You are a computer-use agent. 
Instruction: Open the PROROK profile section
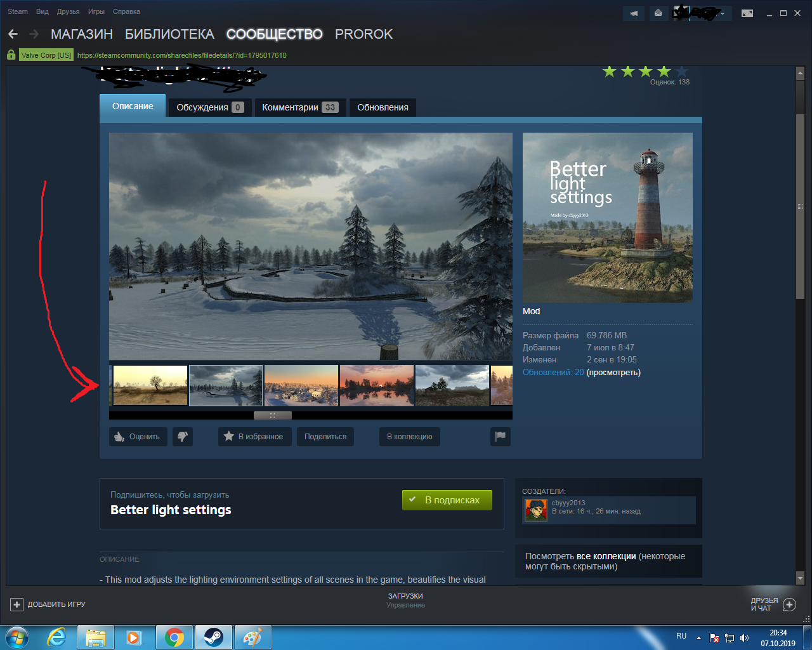coord(364,34)
